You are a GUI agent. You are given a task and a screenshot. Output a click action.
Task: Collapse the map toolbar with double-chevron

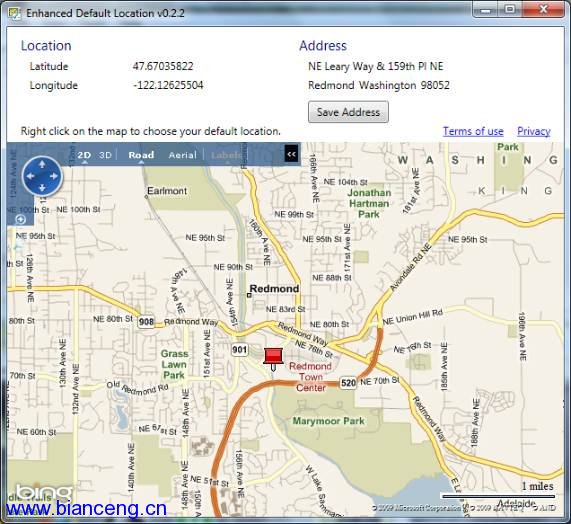(x=292, y=154)
